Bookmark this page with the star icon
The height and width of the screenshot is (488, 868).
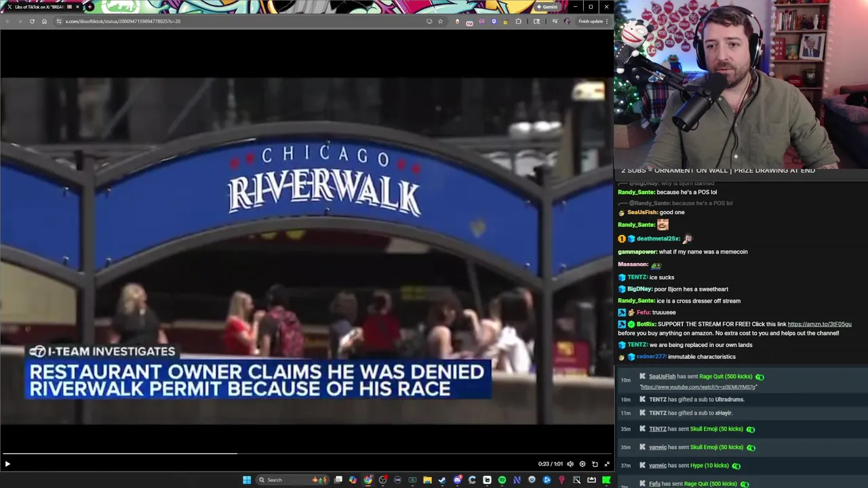tap(440, 21)
